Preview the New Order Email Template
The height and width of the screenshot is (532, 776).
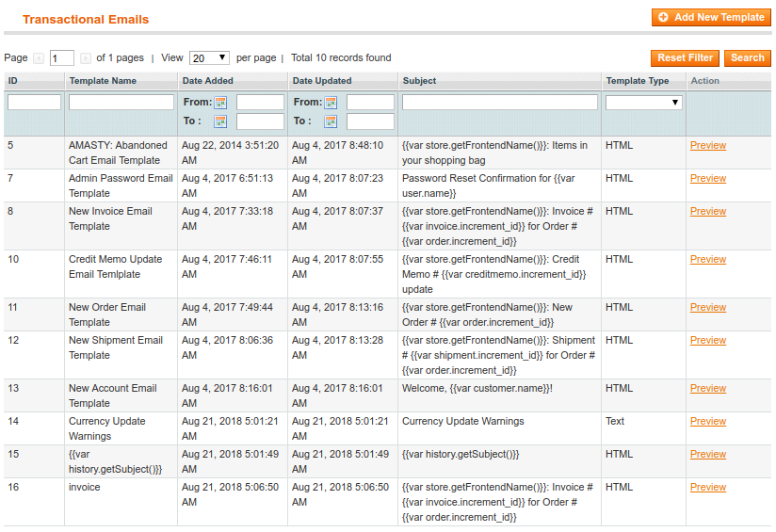(x=707, y=308)
